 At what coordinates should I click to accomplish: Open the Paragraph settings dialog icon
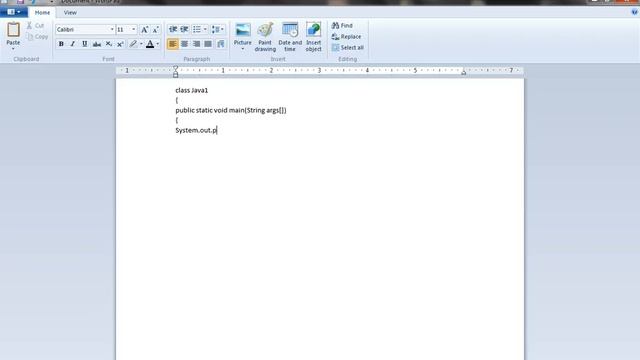220,44
